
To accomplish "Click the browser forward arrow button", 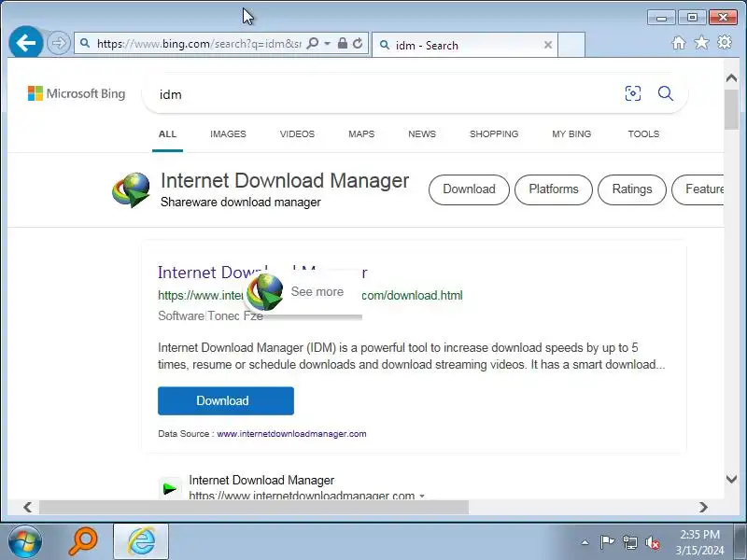I will pyautogui.click(x=59, y=43).
